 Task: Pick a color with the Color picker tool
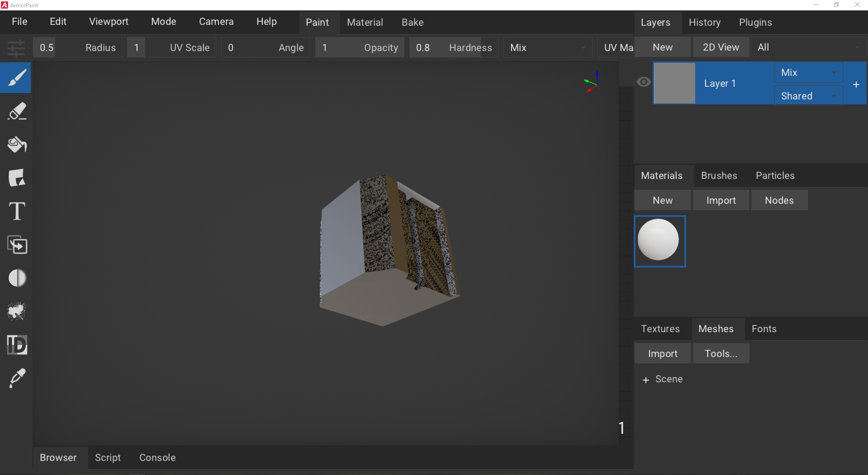coord(16,378)
